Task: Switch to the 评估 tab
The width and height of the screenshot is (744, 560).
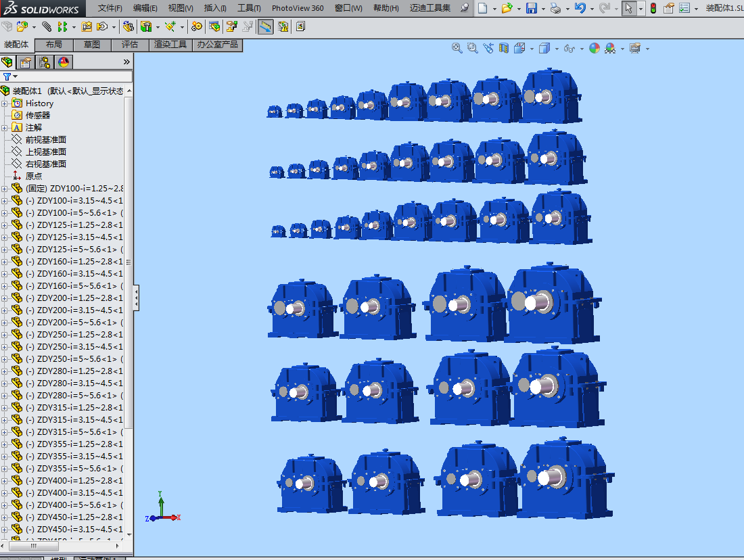Action: click(130, 45)
